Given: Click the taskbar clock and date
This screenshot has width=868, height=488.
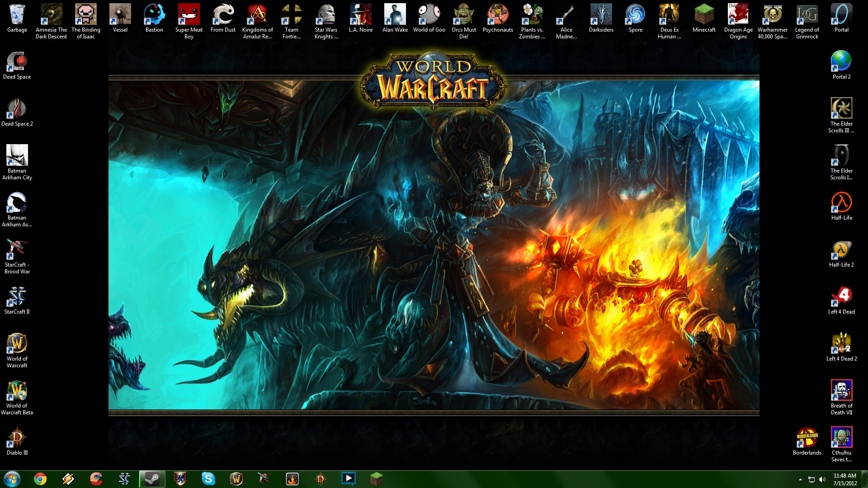Looking at the screenshot, I should coord(844,479).
